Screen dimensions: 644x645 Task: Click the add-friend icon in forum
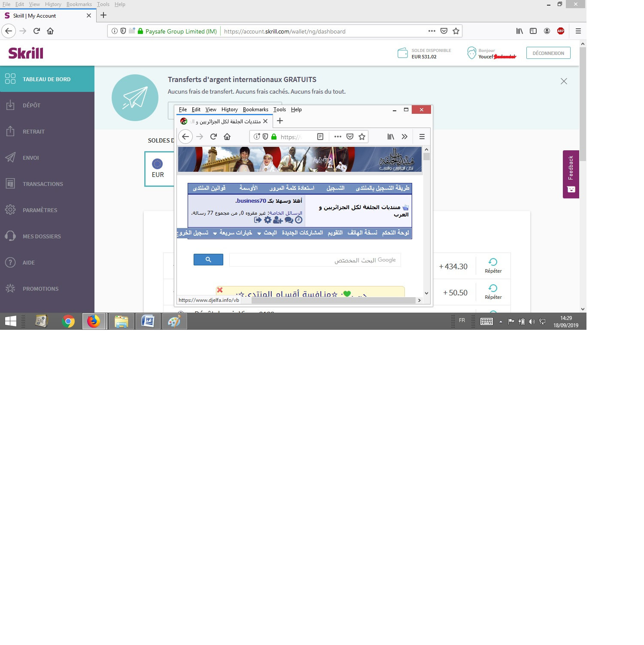pos(278,220)
